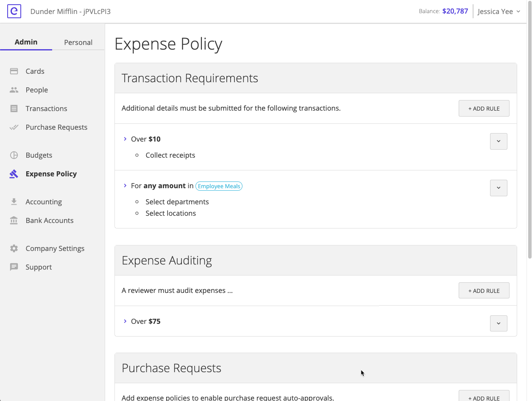This screenshot has height=401, width=532.
Task: Open Cards from the sidebar
Action: pos(35,71)
